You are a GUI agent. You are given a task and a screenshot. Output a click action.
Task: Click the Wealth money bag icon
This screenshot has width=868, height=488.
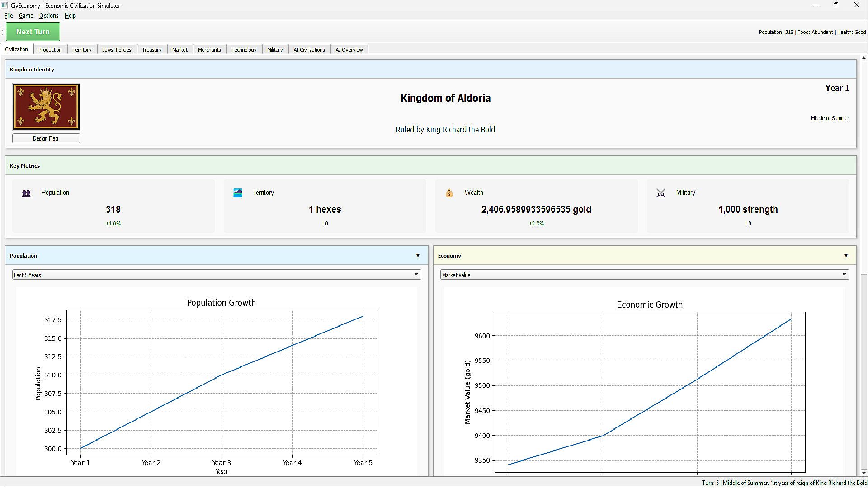click(449, 193)
